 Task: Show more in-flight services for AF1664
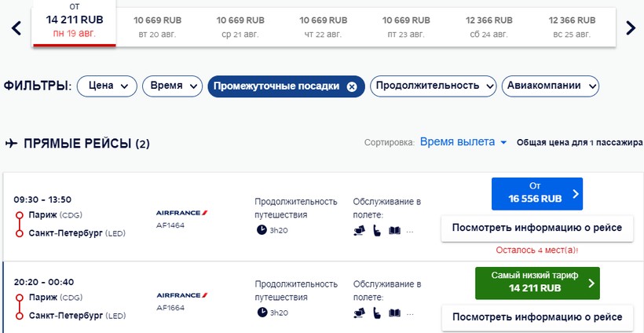pos(410,313)
